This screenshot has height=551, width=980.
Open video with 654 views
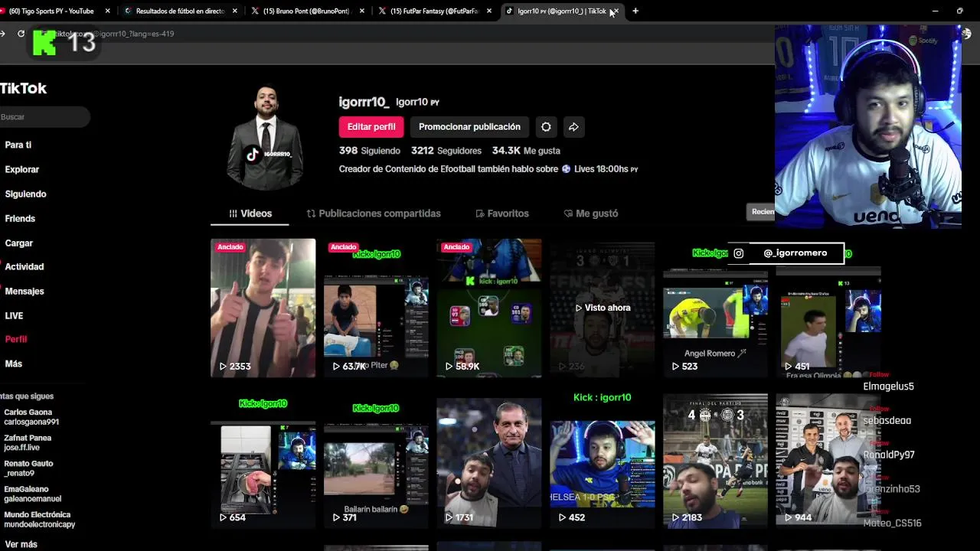pyautogui.click(x=263, y=461)
